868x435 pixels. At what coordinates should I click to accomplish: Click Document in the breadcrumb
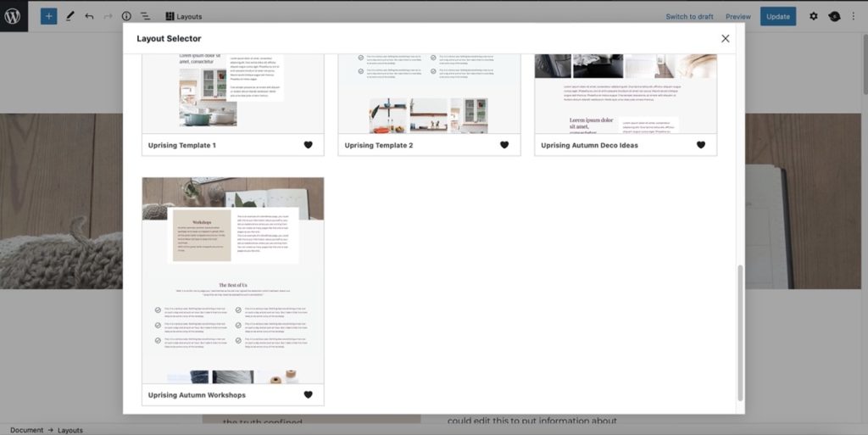26,430
